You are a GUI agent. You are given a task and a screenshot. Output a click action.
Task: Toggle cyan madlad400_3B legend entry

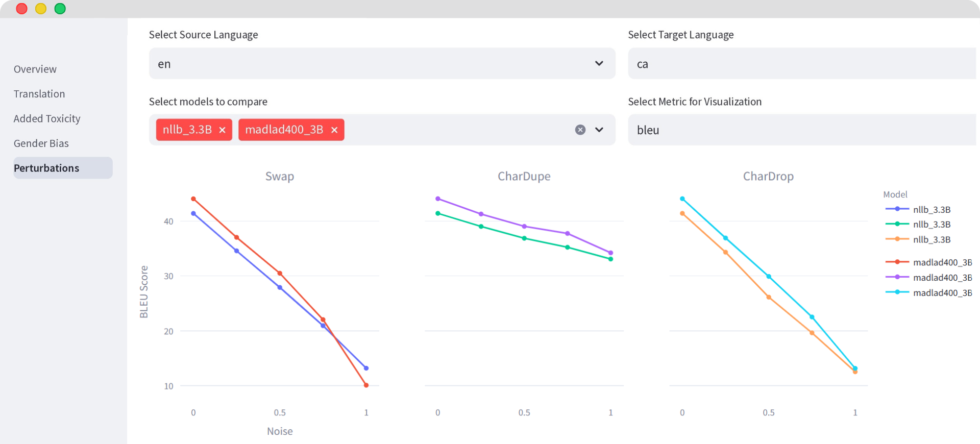942,292
